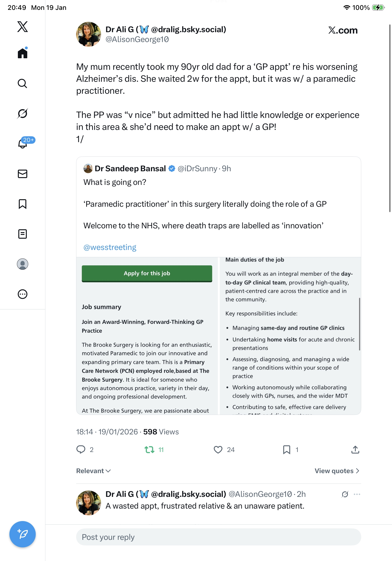Toggle like on the post
The width and height of the screenshot is (392, 561).
pos(218,450)
